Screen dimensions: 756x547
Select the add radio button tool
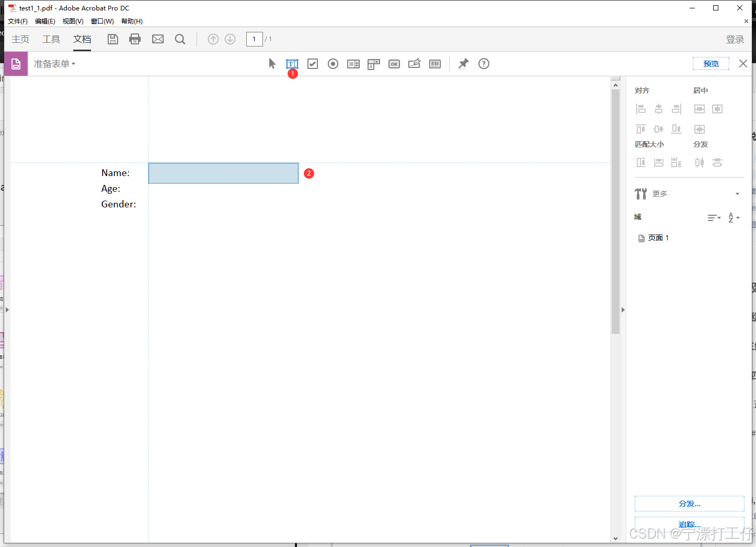click(333, 64)
